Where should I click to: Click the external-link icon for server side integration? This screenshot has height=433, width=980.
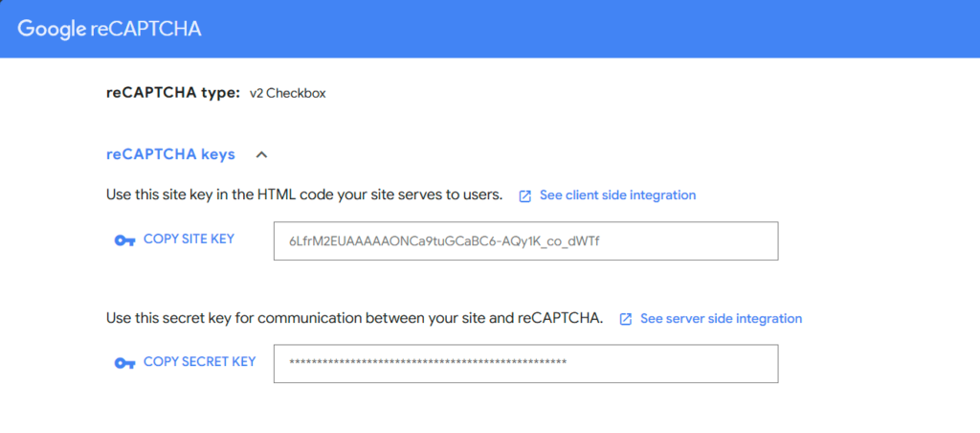(x=626, y=319)
